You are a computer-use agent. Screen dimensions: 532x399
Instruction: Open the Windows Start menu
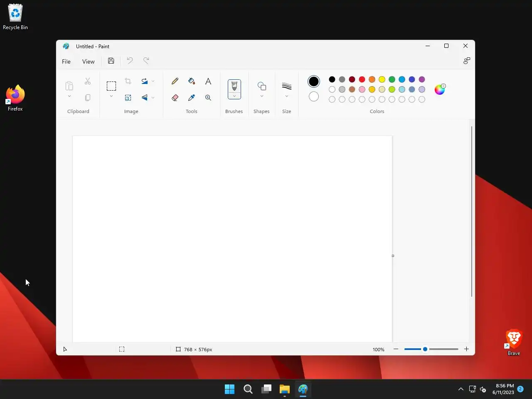click(229, 389)
